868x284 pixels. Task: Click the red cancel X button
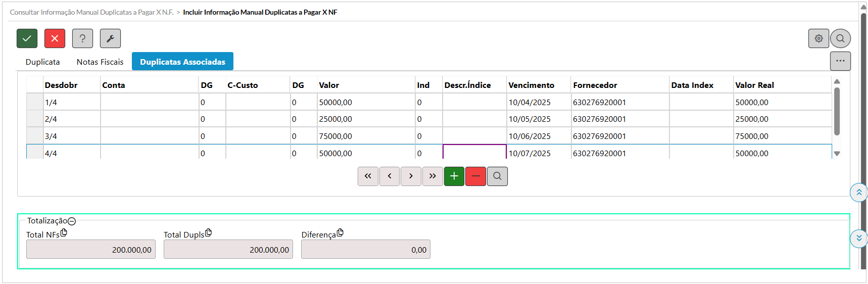coord(55,38)
